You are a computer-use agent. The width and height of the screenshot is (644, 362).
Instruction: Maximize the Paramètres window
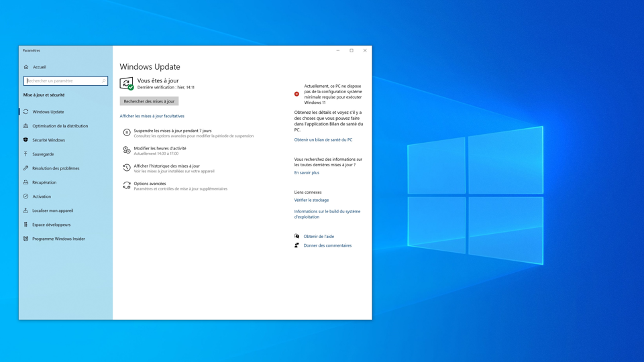point(352,50)
